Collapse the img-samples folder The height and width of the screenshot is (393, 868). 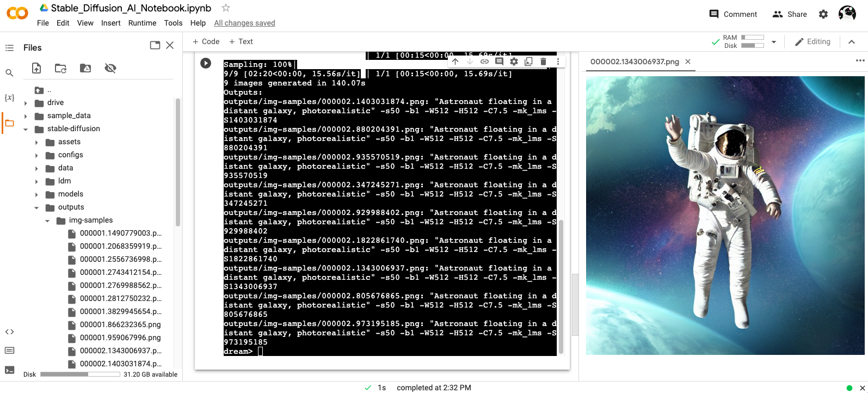point(47,220)
